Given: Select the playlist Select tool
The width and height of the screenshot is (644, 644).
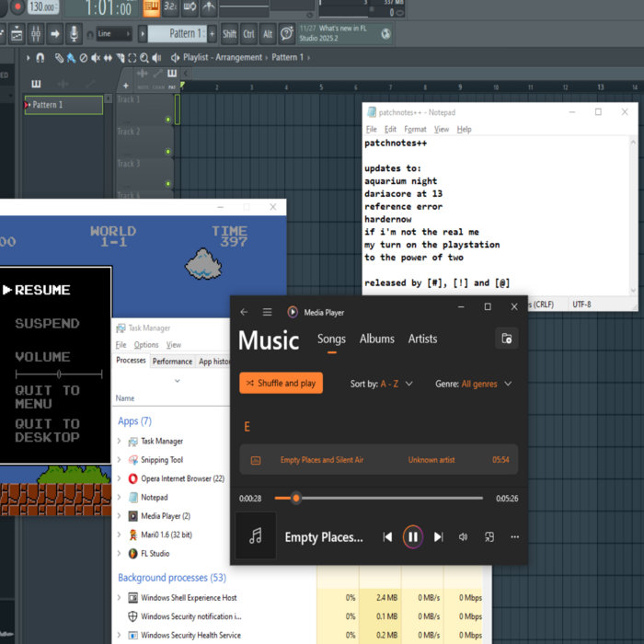Looking at the screenshot, I should [x=132, y=58].
